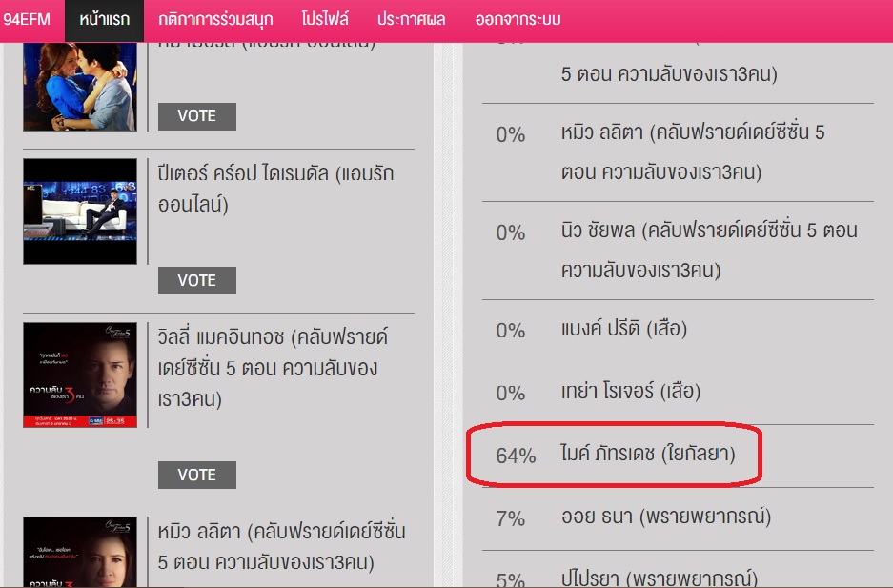Log out via ออกจากระบบ
The height and width of the screenshot is (588, 893).
click(x=518, y=19)
